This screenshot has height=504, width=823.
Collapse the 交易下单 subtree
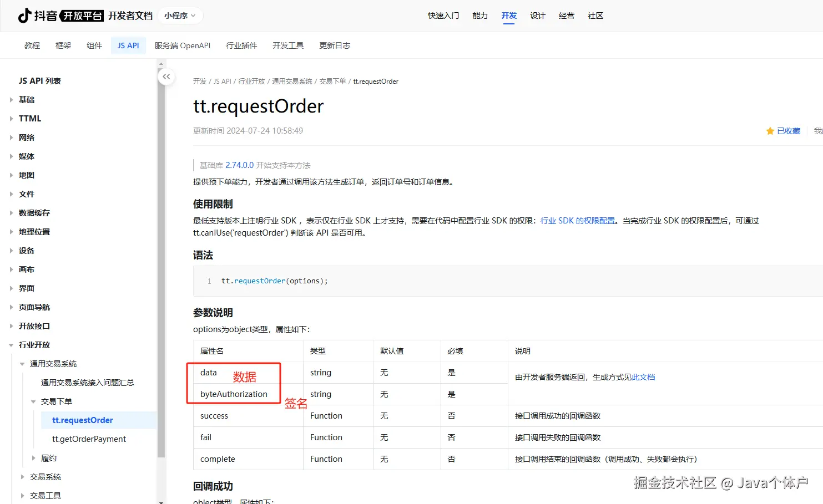click(x=33, y=401)
